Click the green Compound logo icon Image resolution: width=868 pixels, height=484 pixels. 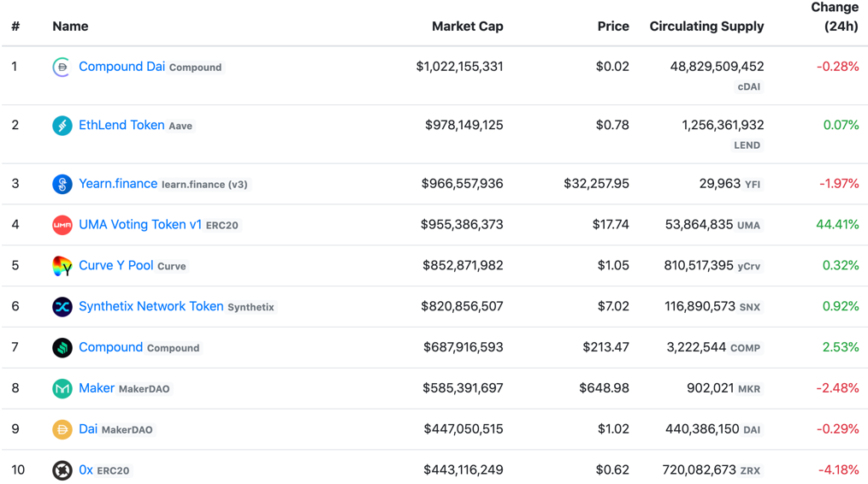[x=62, y=348]
